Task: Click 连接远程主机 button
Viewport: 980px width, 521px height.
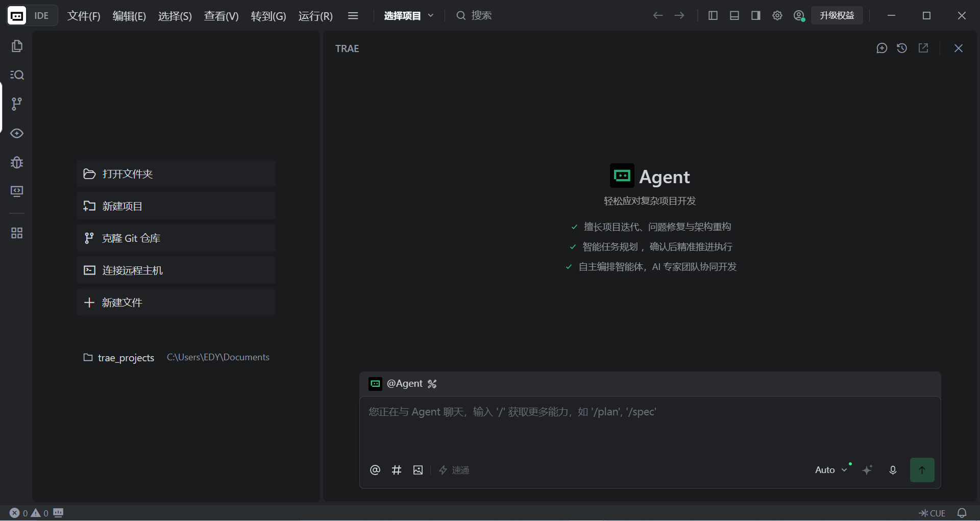Action: [176, 270]
